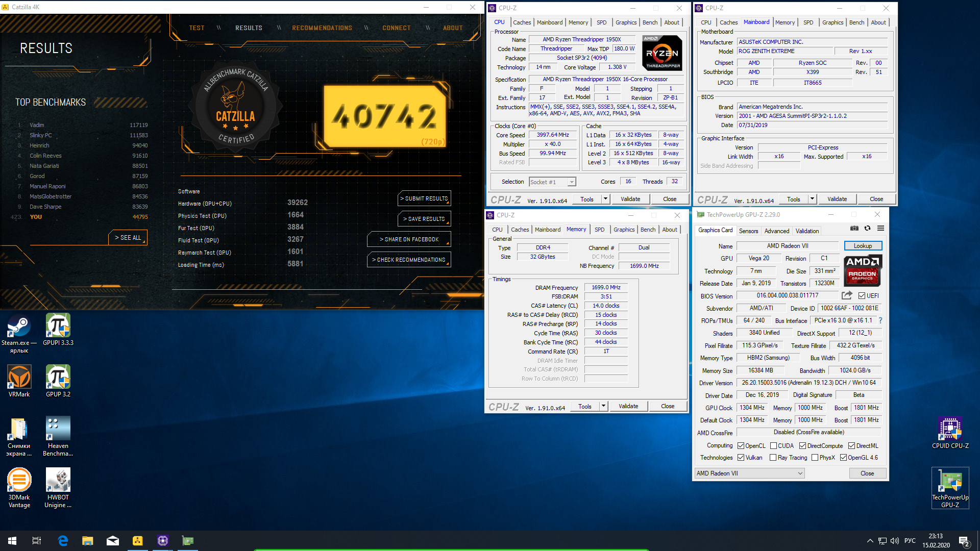Open CPUID CPU-Z desktop shortcut

950,433
